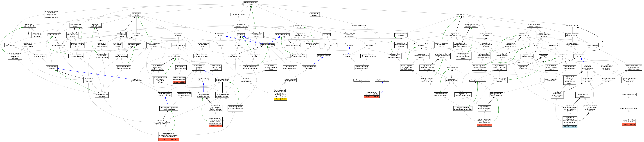Click 'UBE2K' cell under cellular response to interferon-beta
Viewport: 644px width, 142px height.
coord(182,82)
